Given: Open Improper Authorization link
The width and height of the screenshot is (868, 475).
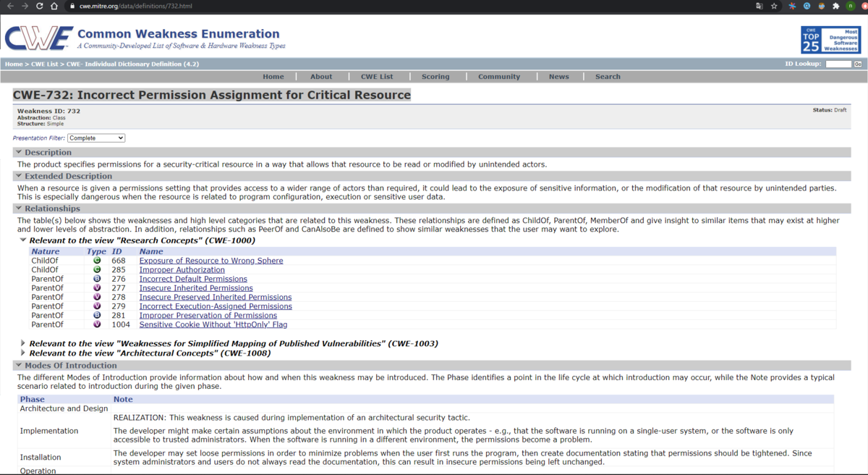Looking at the screenshot, I should (x=182, y=270).
